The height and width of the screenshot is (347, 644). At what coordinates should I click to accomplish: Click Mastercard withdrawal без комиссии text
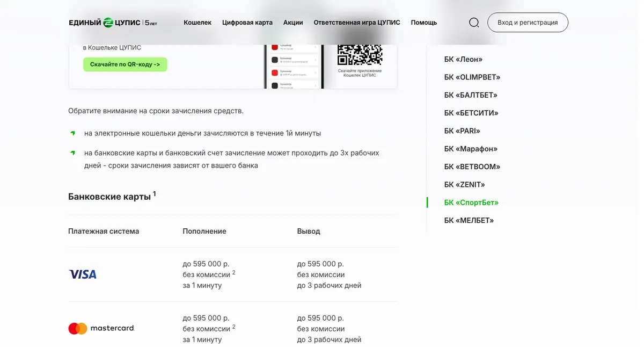point(321,329)
